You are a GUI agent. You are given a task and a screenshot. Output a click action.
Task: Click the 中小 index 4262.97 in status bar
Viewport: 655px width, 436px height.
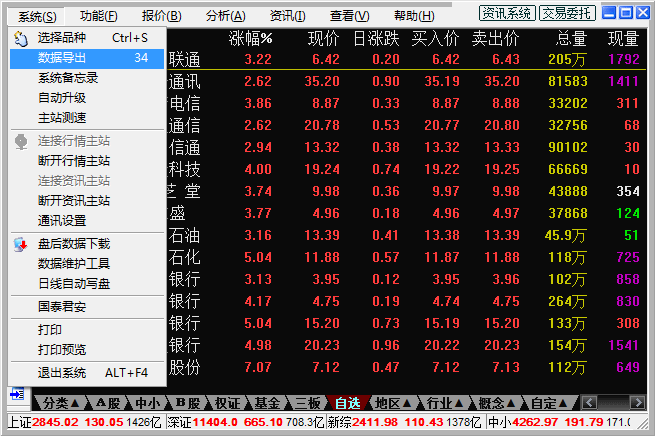[x=535, y=422]
